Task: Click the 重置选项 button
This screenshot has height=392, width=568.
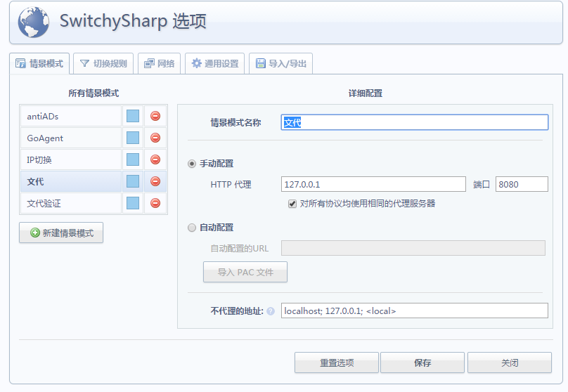Action: point(337,362)
